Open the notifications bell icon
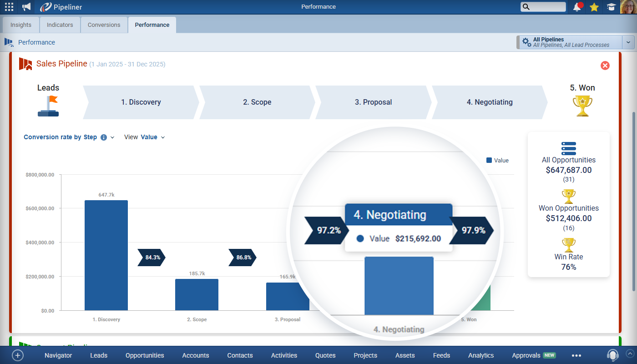The height and width of the screenshot is (364, 637). [577, 7]
